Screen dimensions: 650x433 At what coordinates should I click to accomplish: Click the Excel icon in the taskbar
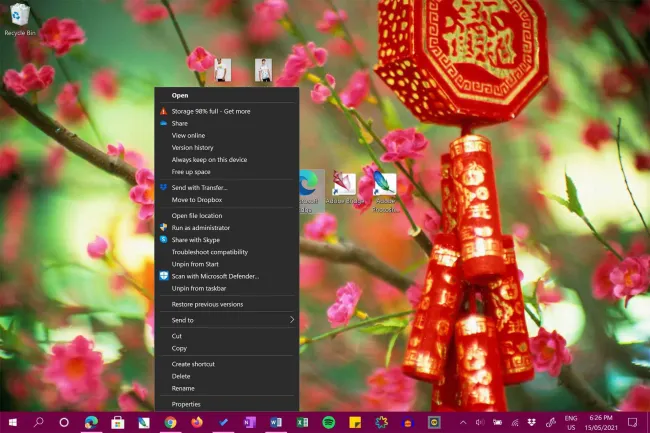[x=302, y=422]
